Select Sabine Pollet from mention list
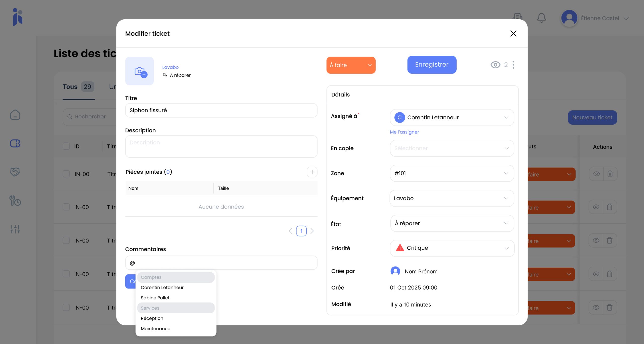The height and width of the screenshot is (344, 644). click(155, 298)
